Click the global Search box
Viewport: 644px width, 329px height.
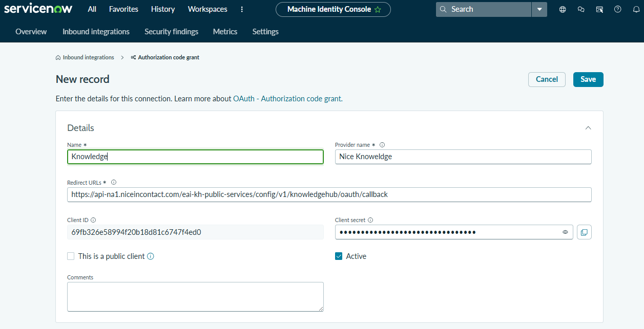[x=484, y=9]
